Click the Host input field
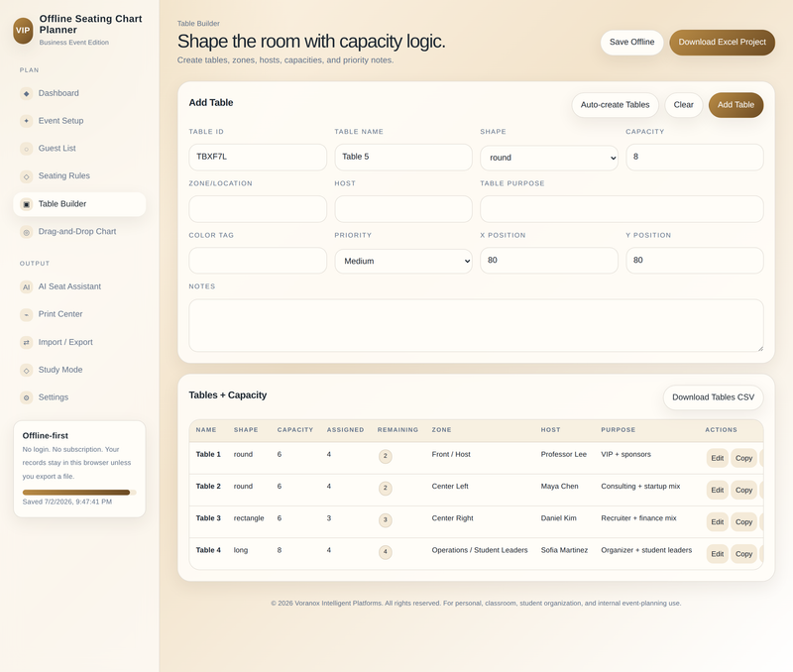793x672 pixels. coord(403,209)
